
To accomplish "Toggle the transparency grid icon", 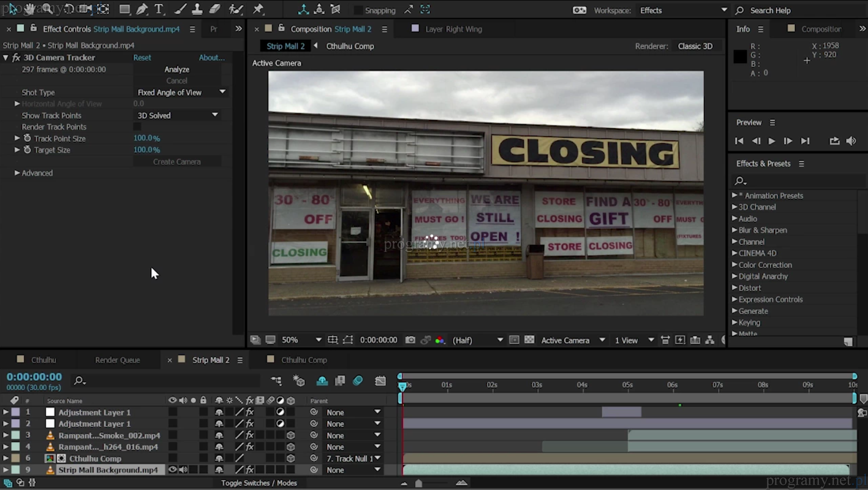I will 529,340.
